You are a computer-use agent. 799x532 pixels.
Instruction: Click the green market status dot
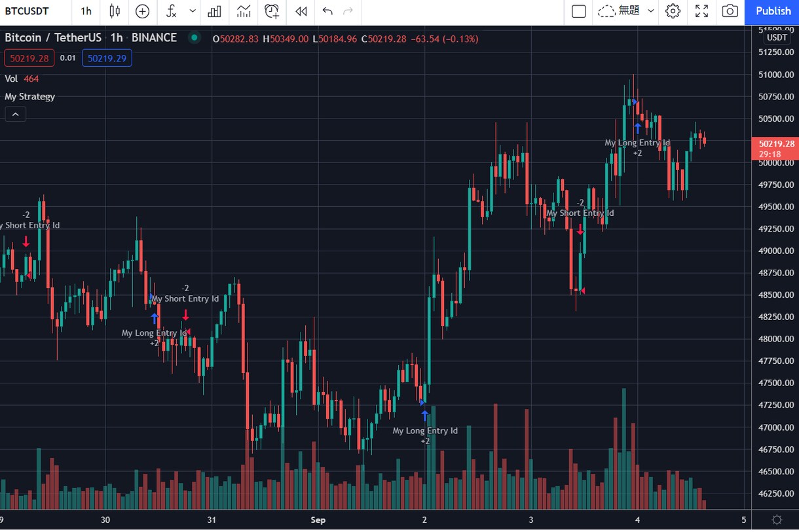point(194,38)
